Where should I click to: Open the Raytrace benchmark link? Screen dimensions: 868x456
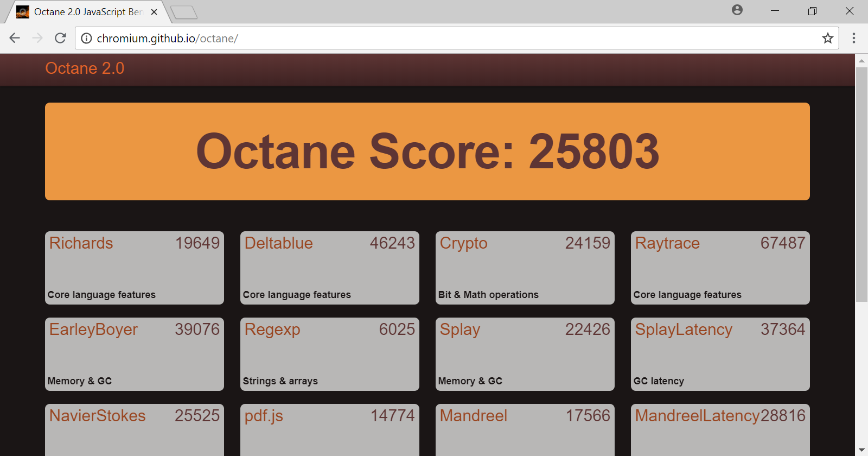(x=667, y=244)
